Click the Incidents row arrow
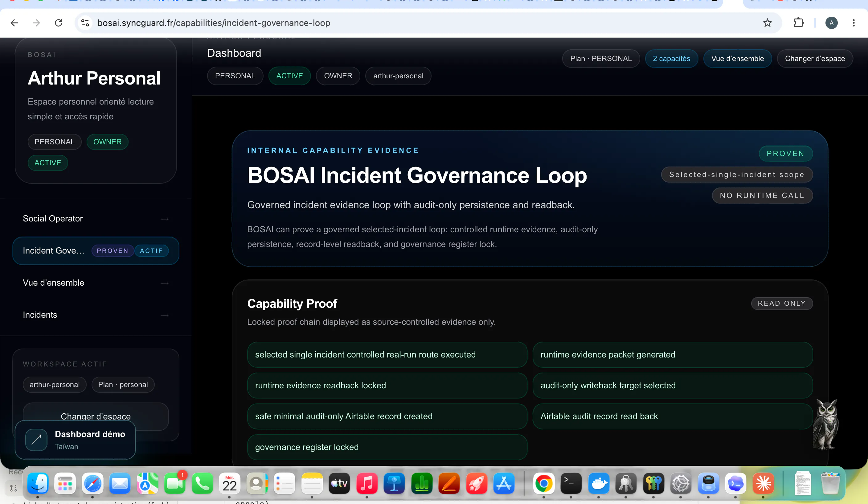Screen dimensions: 868x504 [x=165, y=315]
